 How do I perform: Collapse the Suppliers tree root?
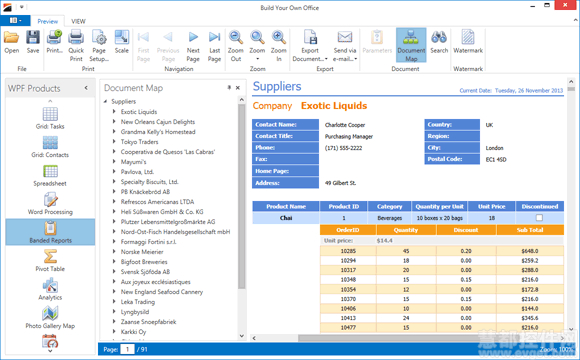point(105,101)
